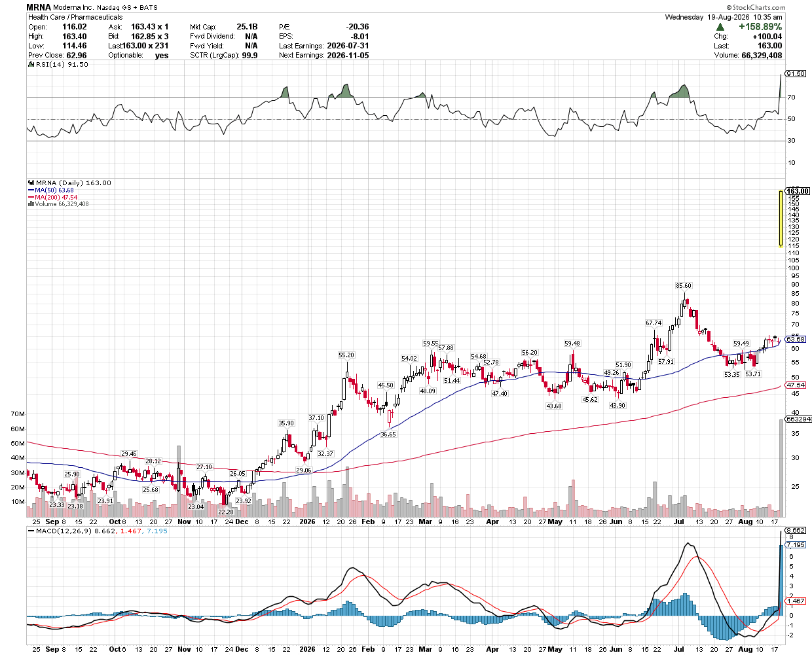
Task: Click the 36.65 low price label
Action: click(388, 434)
